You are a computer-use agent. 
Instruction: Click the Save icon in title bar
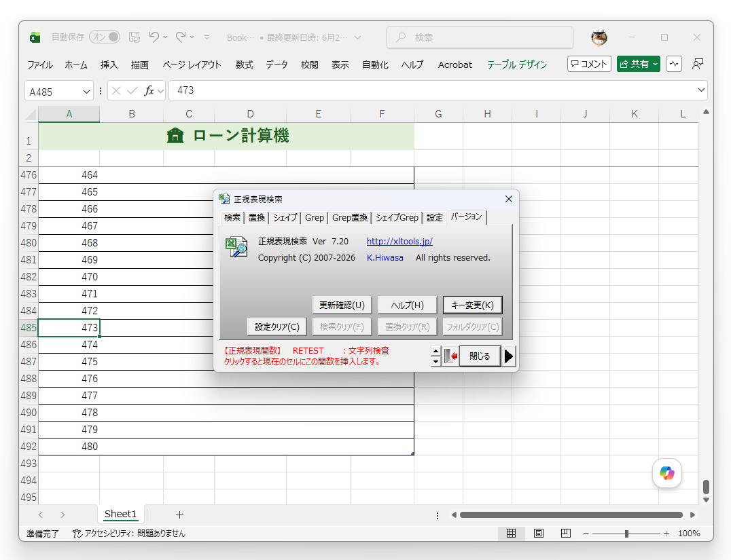[x=135, y=37]
